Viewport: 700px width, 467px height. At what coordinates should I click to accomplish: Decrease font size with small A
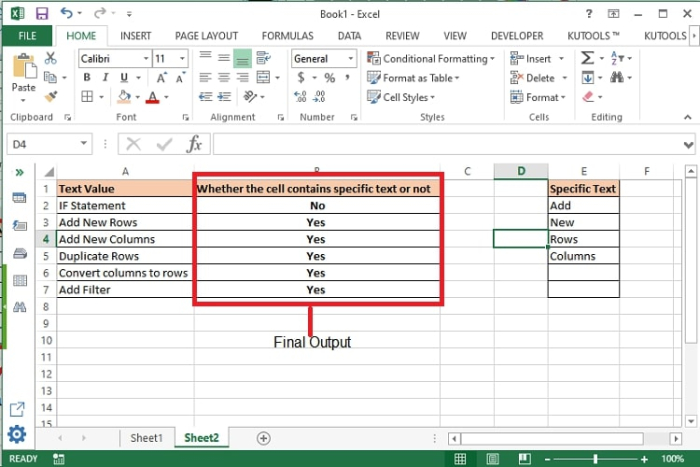(180, 78)
